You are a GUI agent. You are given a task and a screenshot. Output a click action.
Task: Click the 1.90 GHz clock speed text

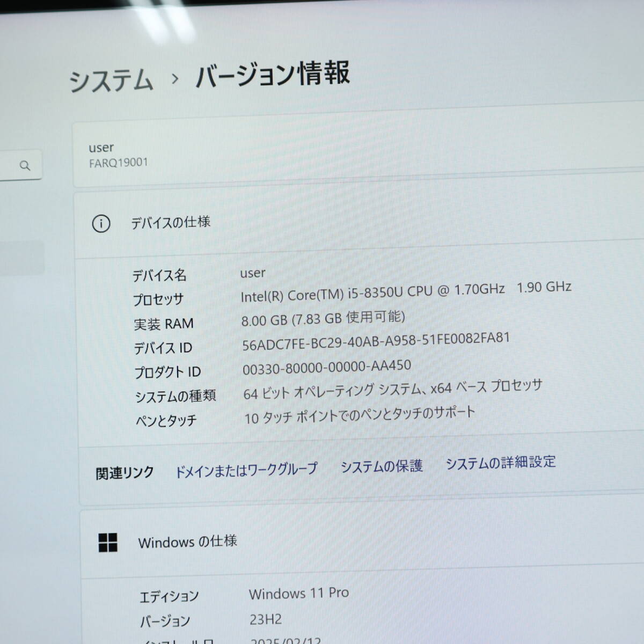(544, 287)
